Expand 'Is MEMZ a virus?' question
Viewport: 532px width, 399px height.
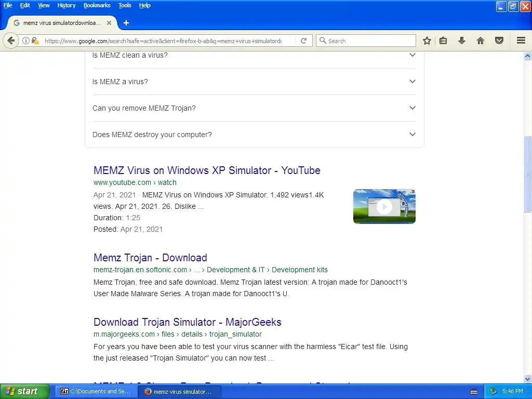254,82
